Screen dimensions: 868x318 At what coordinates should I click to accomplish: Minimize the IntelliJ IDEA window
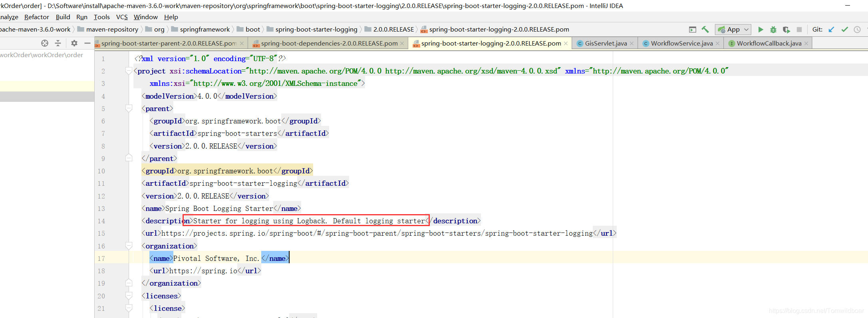(x=848, y=6)
